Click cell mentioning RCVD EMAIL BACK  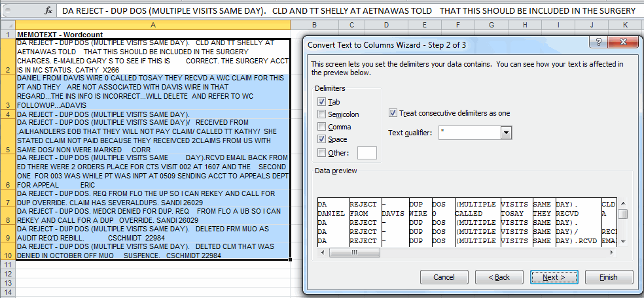tap(152, 172)
